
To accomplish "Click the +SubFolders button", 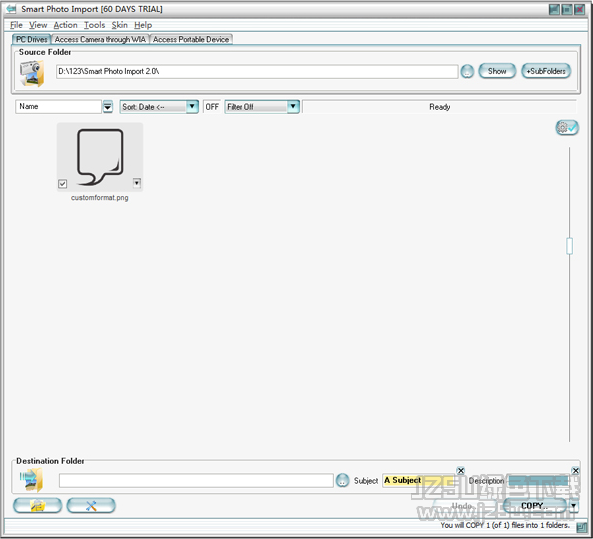I will click(546, 71).
